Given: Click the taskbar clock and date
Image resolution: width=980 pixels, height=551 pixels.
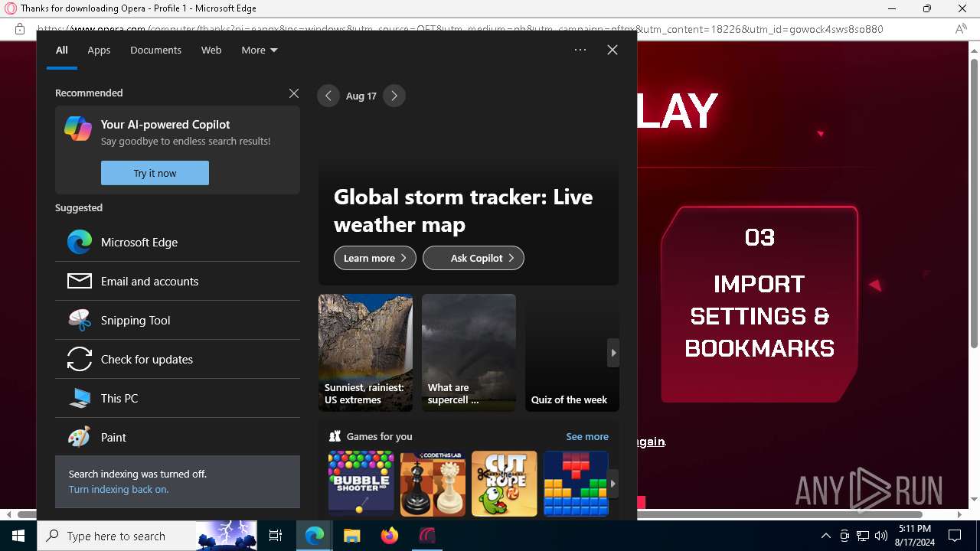Looking at the screenshot, I should click(x=915, y=536).
